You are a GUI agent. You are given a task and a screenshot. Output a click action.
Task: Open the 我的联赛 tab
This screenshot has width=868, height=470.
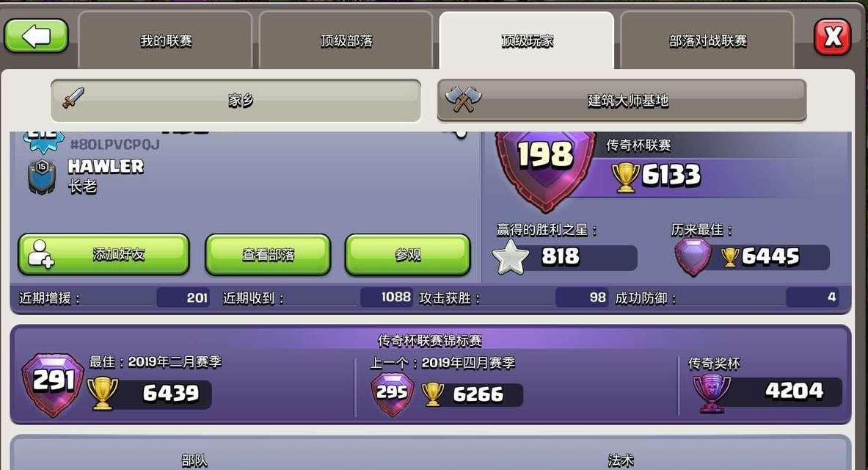coord(166,40)
